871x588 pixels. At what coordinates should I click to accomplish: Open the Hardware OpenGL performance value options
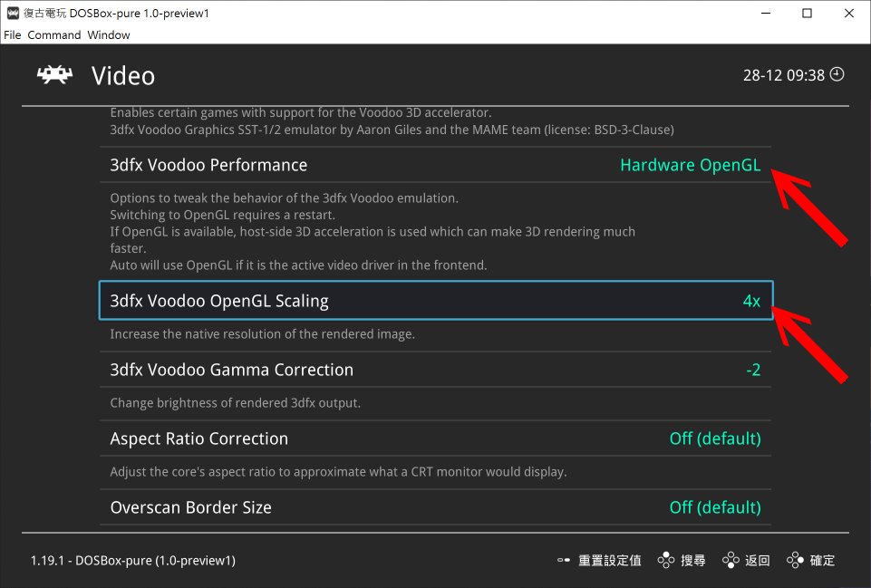coord(690,165)
